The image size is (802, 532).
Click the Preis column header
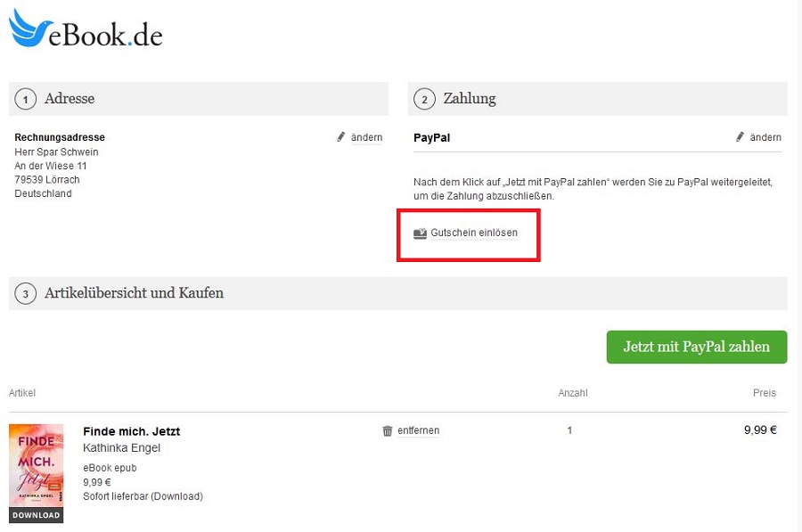coord(765,393)
